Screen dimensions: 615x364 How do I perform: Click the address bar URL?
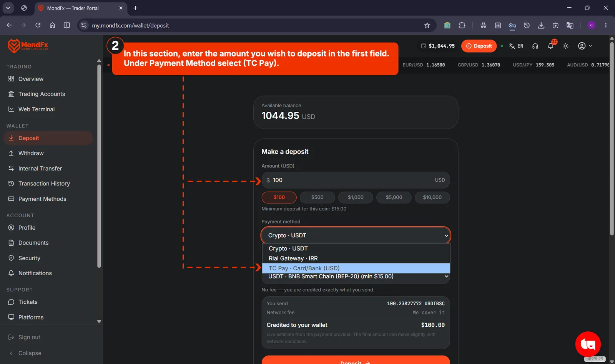click(130, 25)
